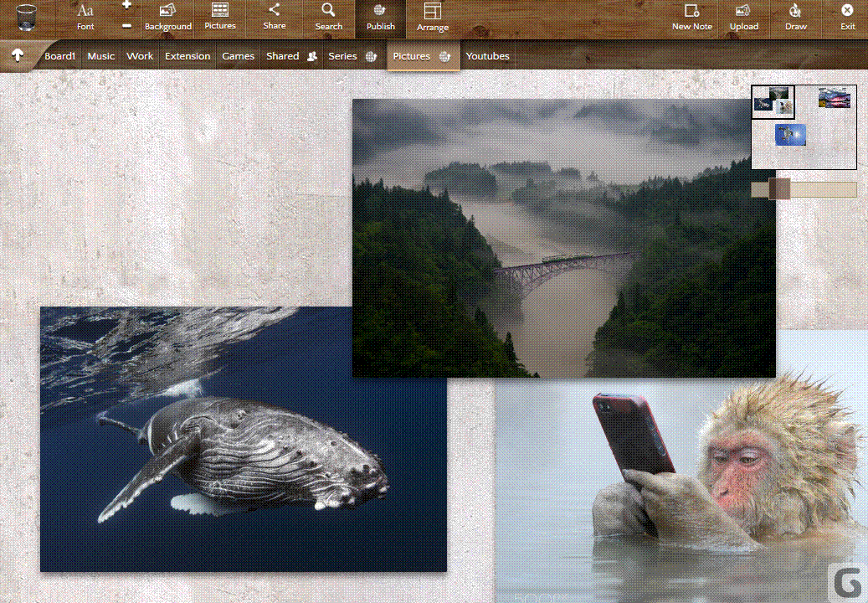This screenshot has height=603, width=868.
Task: Click the Exit icon
Action: 848,17
